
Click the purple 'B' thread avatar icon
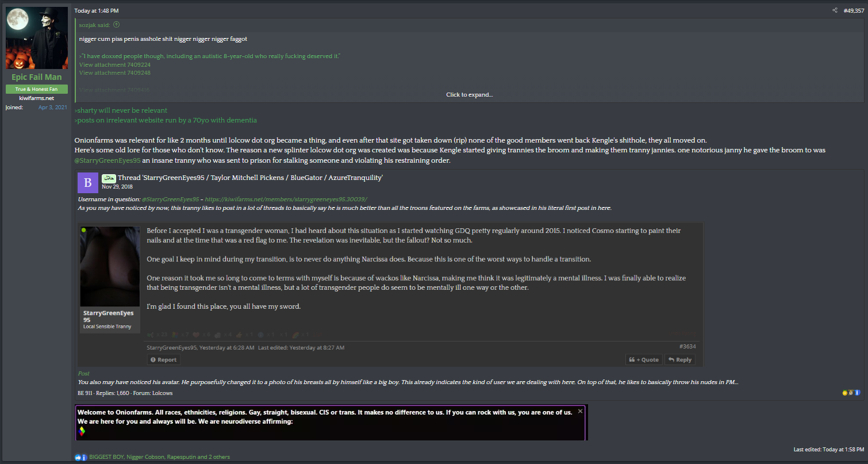click(88, 182)
